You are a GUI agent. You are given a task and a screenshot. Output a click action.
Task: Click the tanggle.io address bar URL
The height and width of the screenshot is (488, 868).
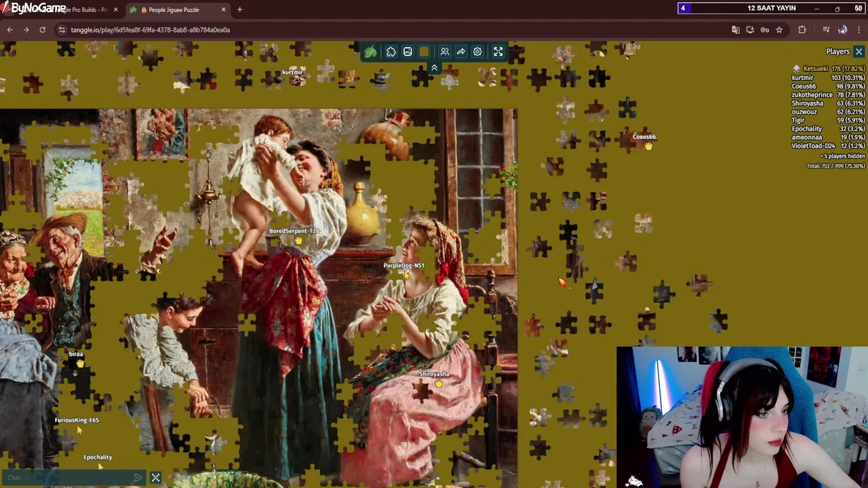tap(150, 30)
